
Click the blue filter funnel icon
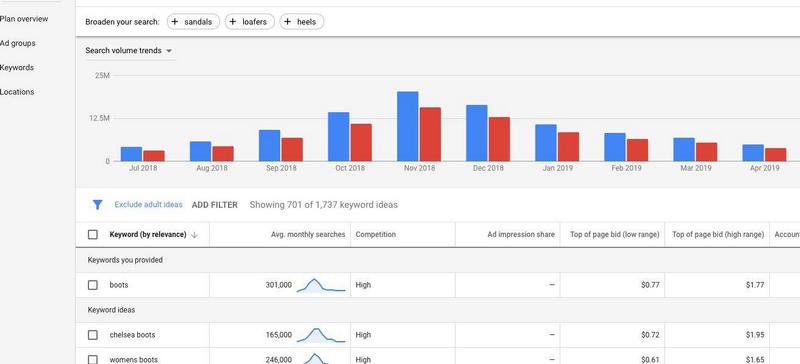[97, 205]
